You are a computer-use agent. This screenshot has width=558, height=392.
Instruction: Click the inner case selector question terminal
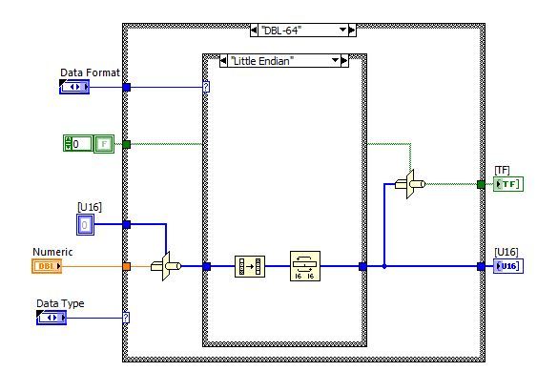point(206,87)
